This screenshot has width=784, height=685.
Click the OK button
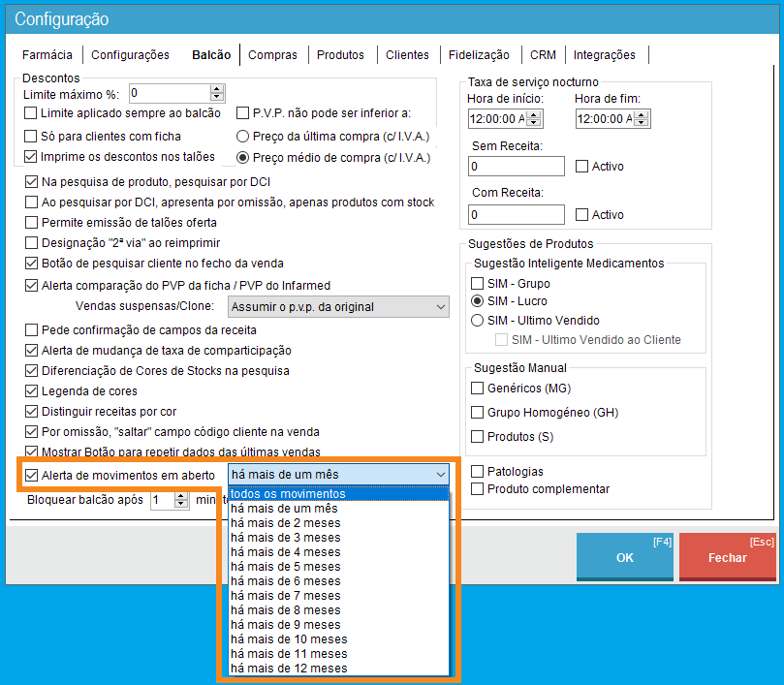coord(624,557)
